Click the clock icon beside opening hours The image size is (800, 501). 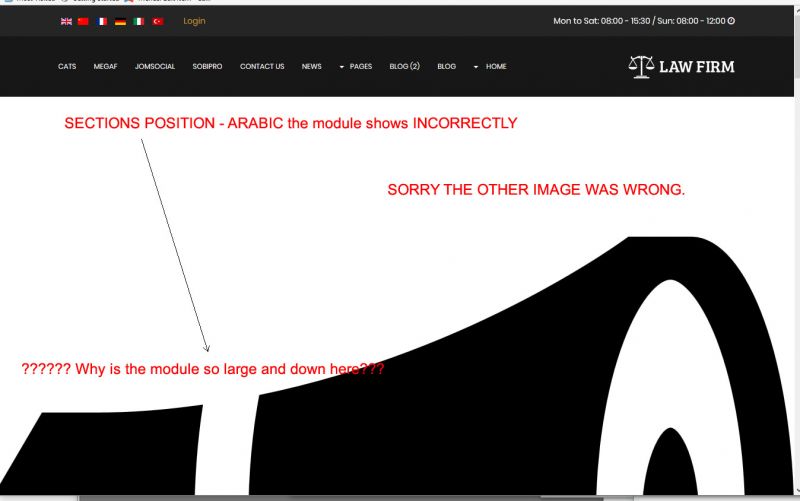[731, 21]
